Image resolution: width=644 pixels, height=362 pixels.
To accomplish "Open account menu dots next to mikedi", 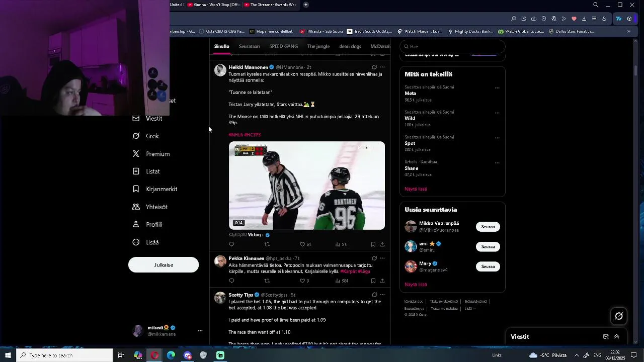I will (x=200, y=331).
